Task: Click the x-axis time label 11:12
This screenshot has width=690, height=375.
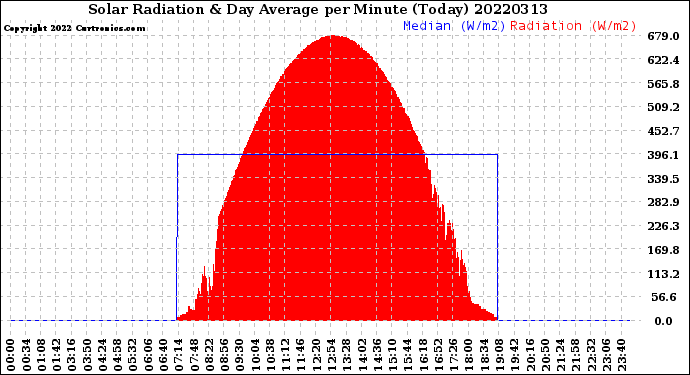Action: [286, 355]
